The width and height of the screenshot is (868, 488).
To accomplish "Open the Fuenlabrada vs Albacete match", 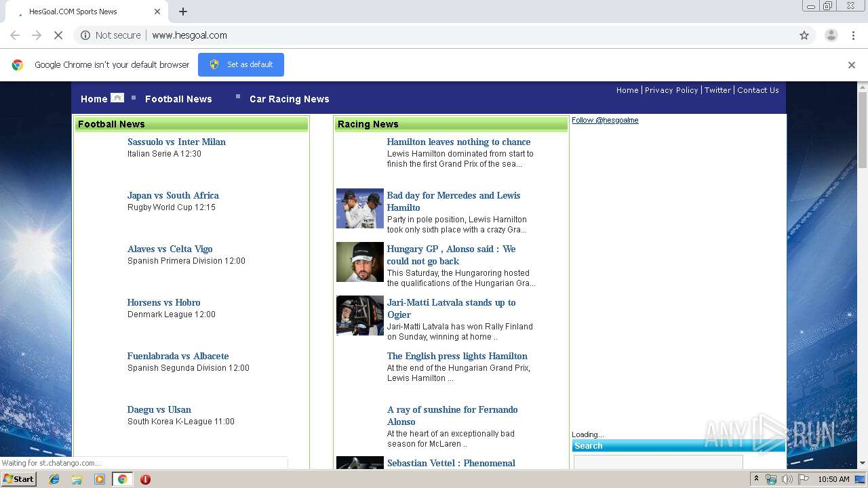I will [x=178, y=356].
